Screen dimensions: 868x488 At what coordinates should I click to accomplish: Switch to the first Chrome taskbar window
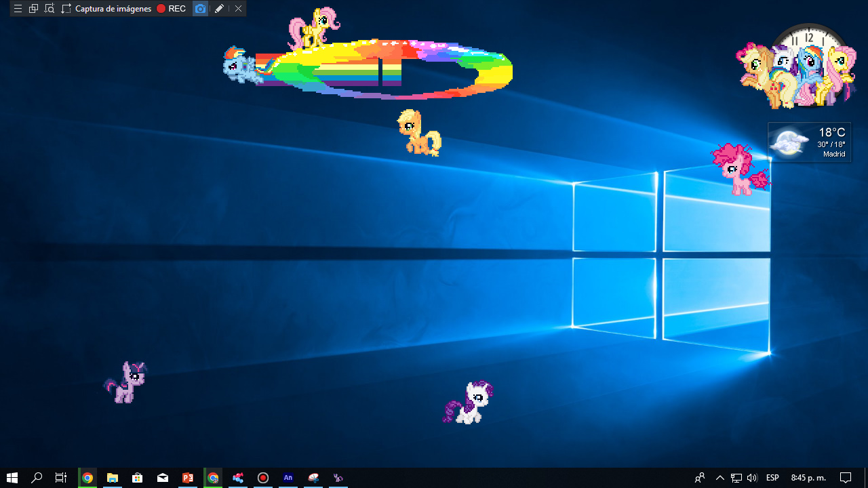click(x=87, y=478)
